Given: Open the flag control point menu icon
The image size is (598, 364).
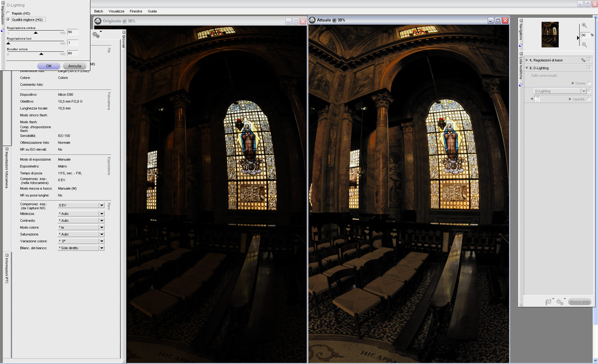Looking at the screenshot, I should pyautogui.click(x=549, y=302).
